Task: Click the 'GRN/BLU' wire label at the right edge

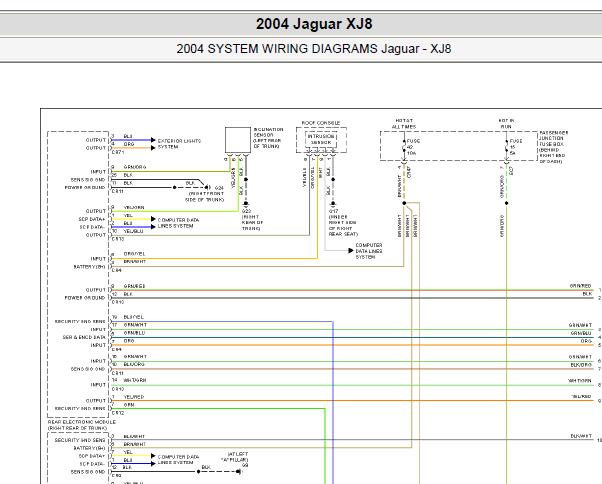Action: (581, 333)
